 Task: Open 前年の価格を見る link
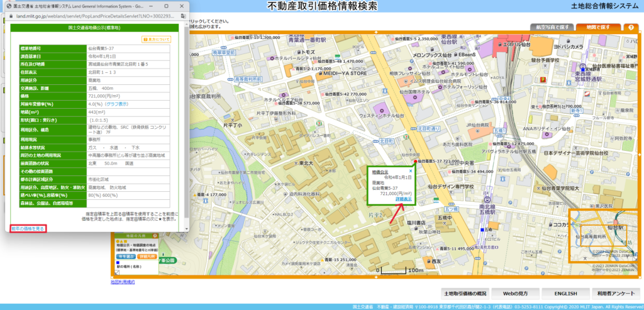tap(28, 229)
